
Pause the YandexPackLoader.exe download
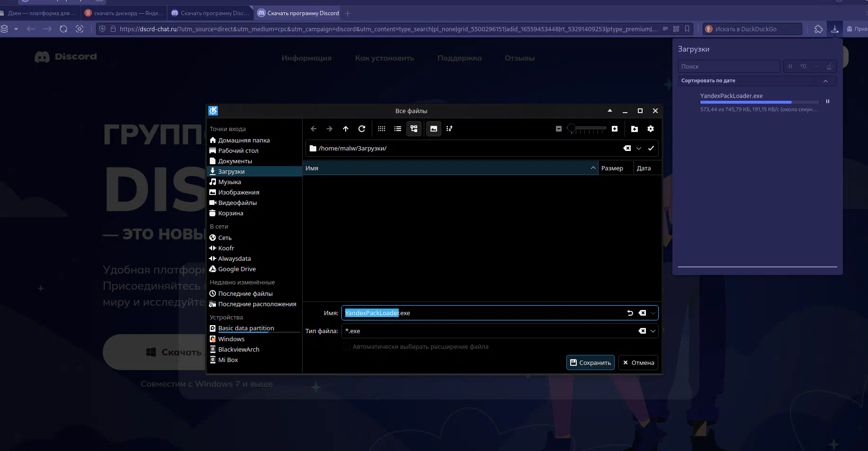coord(827,101)
